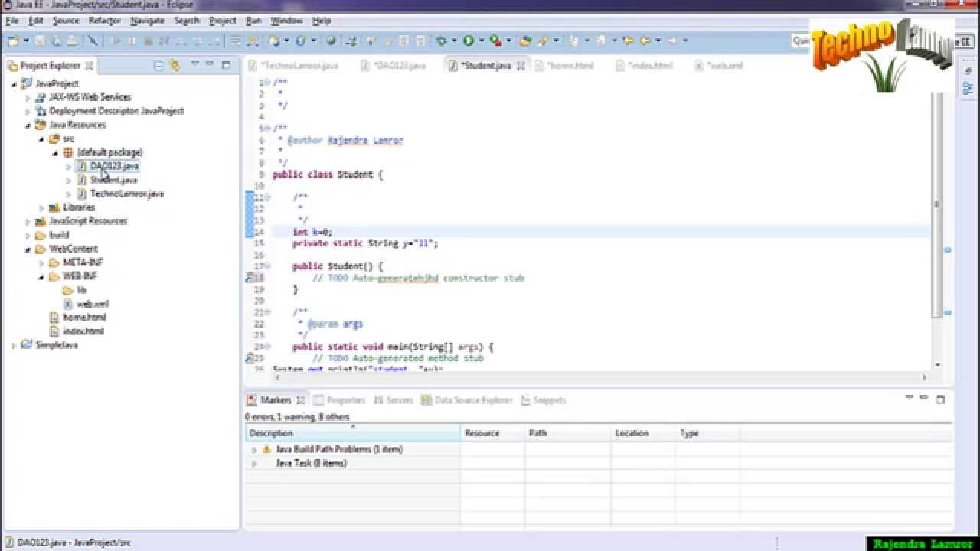
Task: Open the Run configurations dropdown arrow
Action: point(480,41)
